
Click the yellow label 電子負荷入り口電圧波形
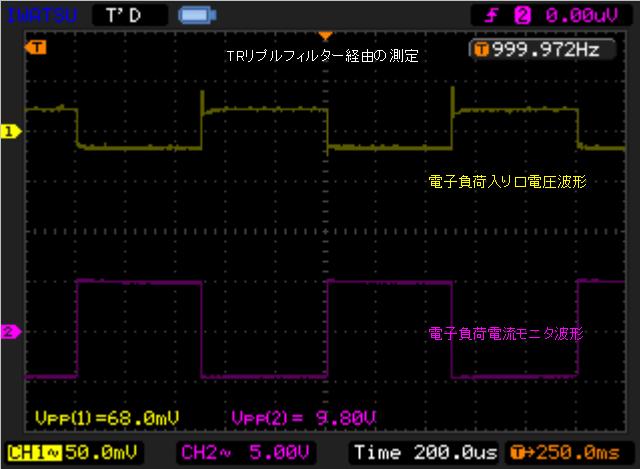click(x=507, y=182)
